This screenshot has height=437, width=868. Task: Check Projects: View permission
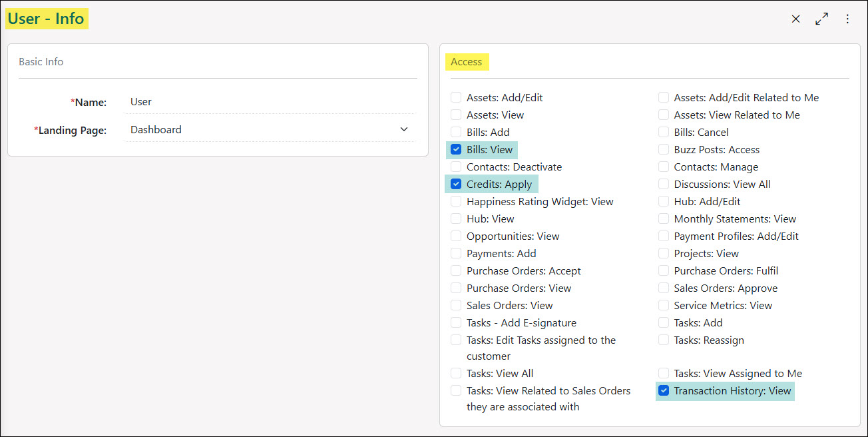[x=663, y=253]
